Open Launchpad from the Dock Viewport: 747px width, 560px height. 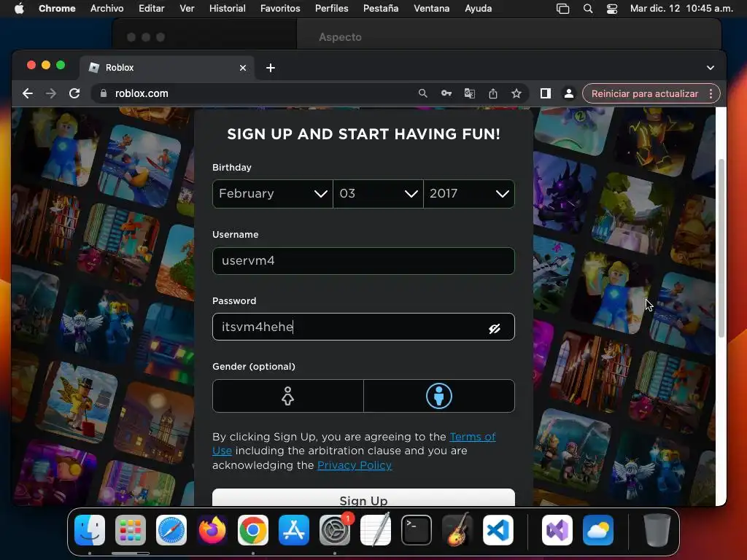[x=131, y=530]
